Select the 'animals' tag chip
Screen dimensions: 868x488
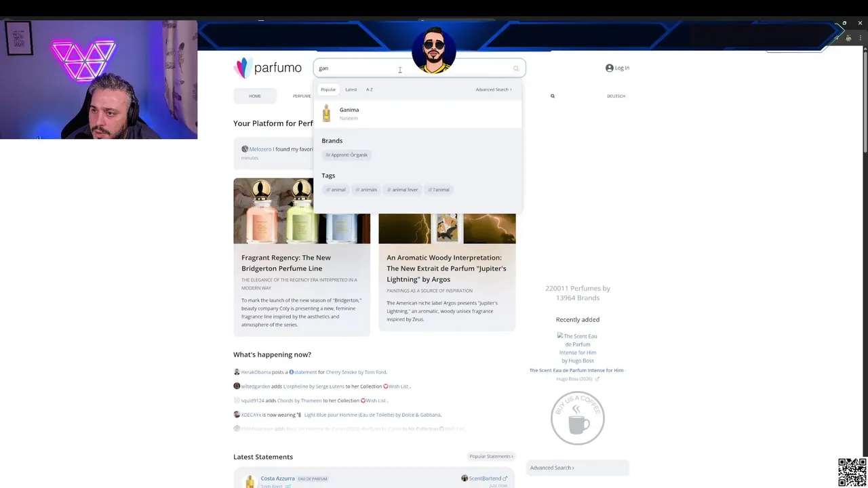coord(366,190)
